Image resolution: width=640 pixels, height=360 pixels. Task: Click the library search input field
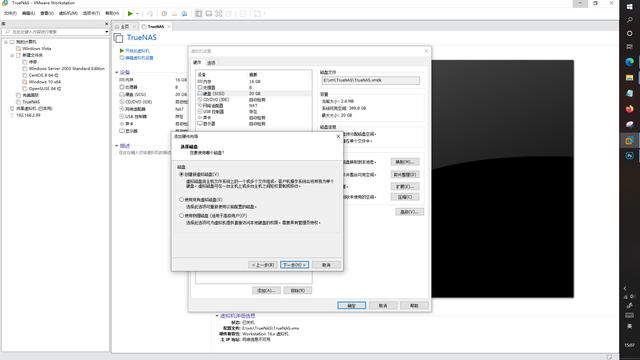click(x=55, y=32)
